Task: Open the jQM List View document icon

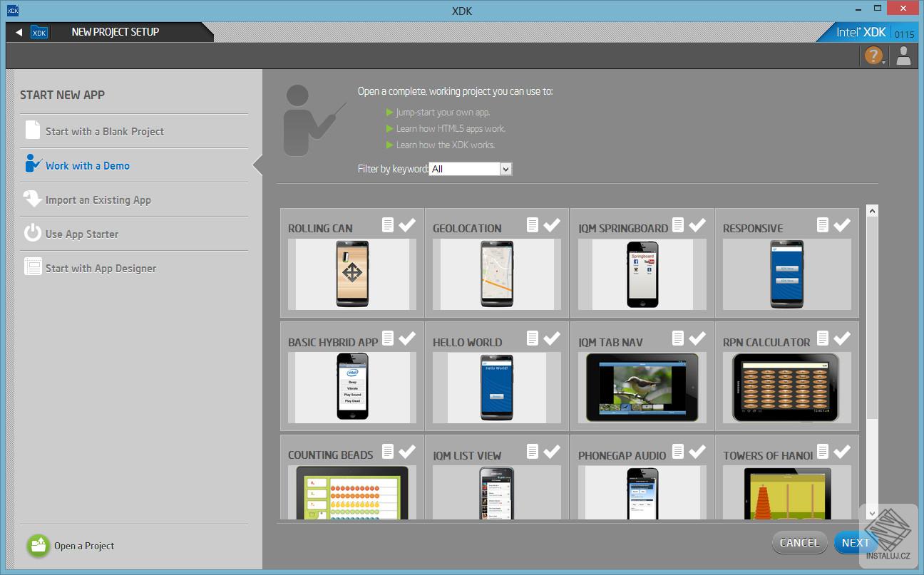Action: 533,451
